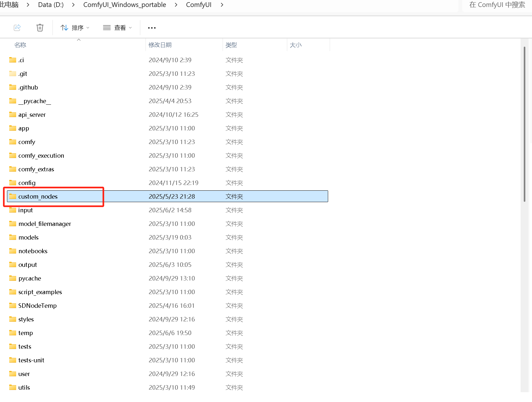This screenshot has width=532, height=402.
Task: Click date 2025/6/2 14:58 of input
Action: click(x=170, y=210)
